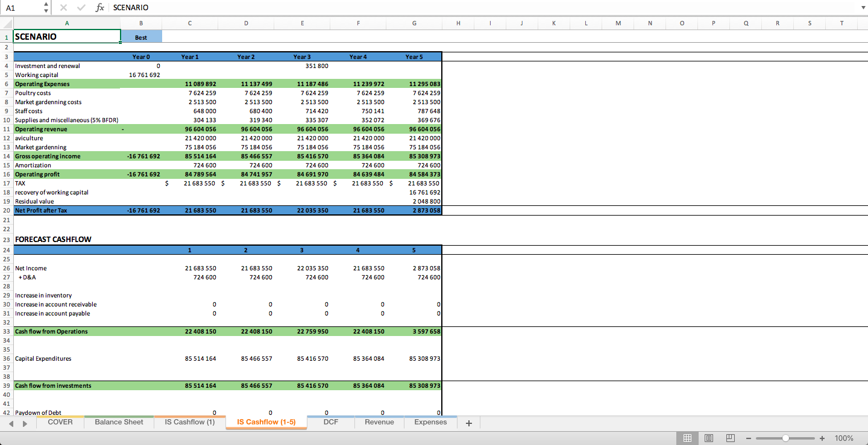Open the COVER sheet tab

(60, 422)
